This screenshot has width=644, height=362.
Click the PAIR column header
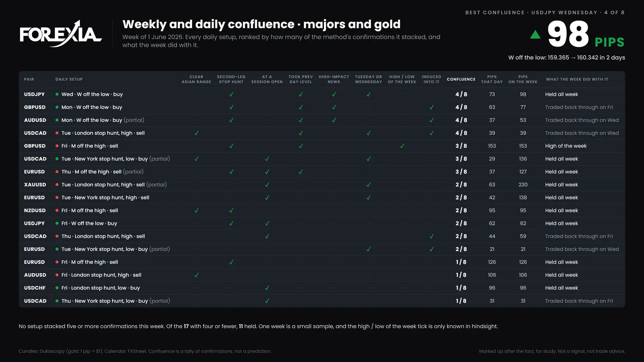(29, 79)
